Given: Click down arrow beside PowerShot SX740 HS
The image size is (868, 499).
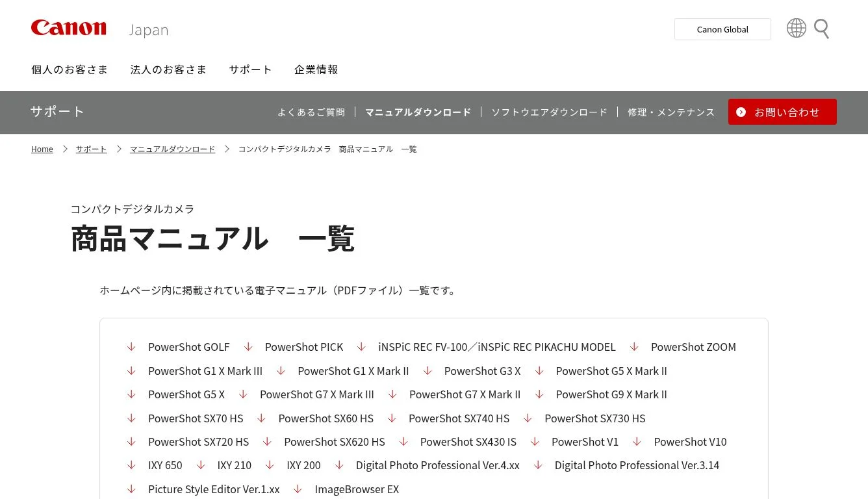Looking at the screenshot, I should point(392,418).
